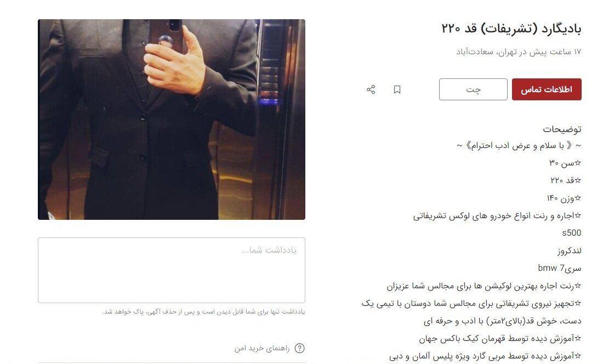The image size is (603, 364).
Task: Open the اطلاعات تماس contact info button
Action: coord(547,89)
